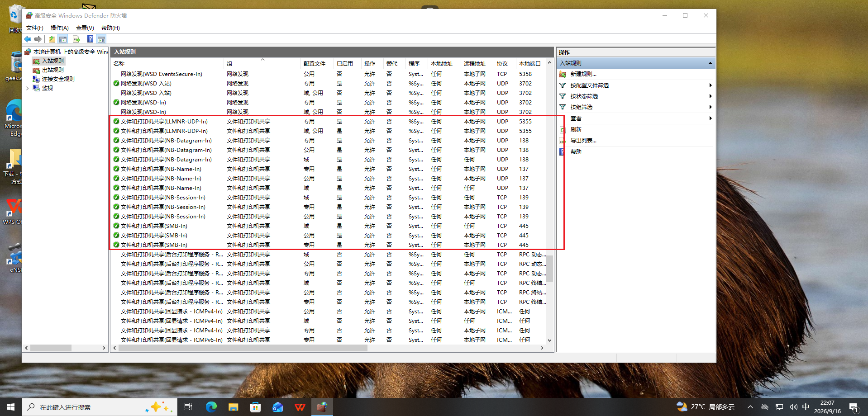
Task: Open Microsoft Edge from the taskbar
Action: click(211, 407)
